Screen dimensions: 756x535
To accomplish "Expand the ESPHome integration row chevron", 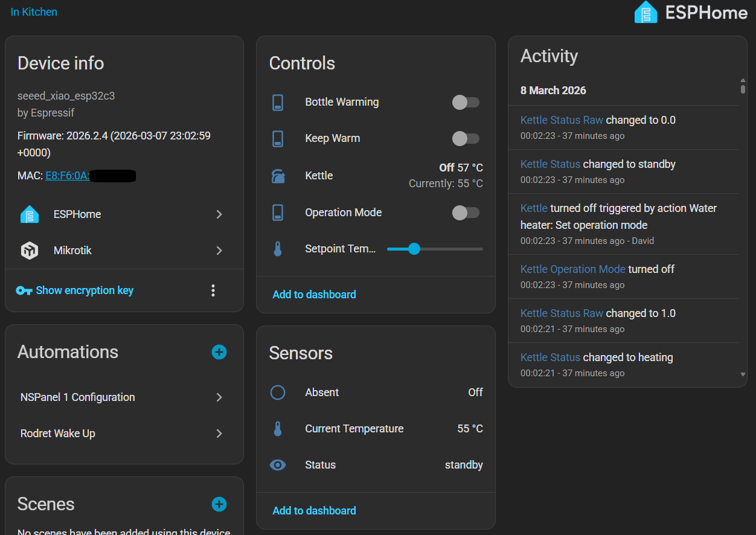I will tap(219, 214).
